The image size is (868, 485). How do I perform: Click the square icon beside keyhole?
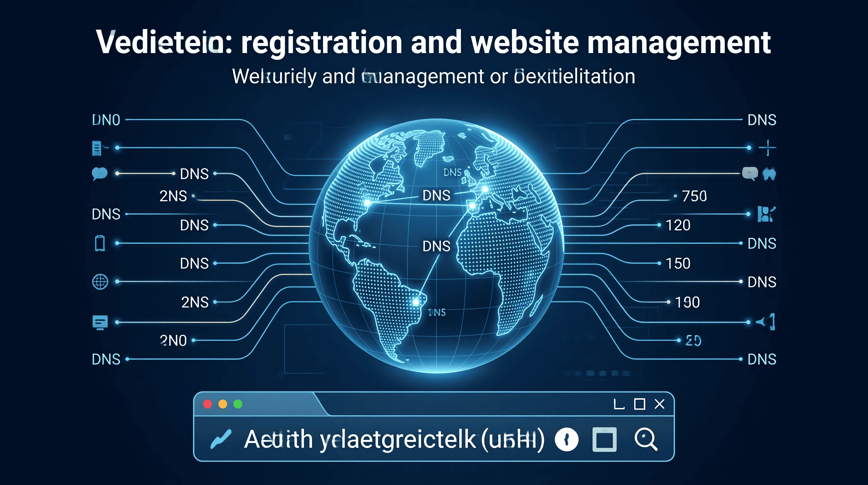[605, 439]
